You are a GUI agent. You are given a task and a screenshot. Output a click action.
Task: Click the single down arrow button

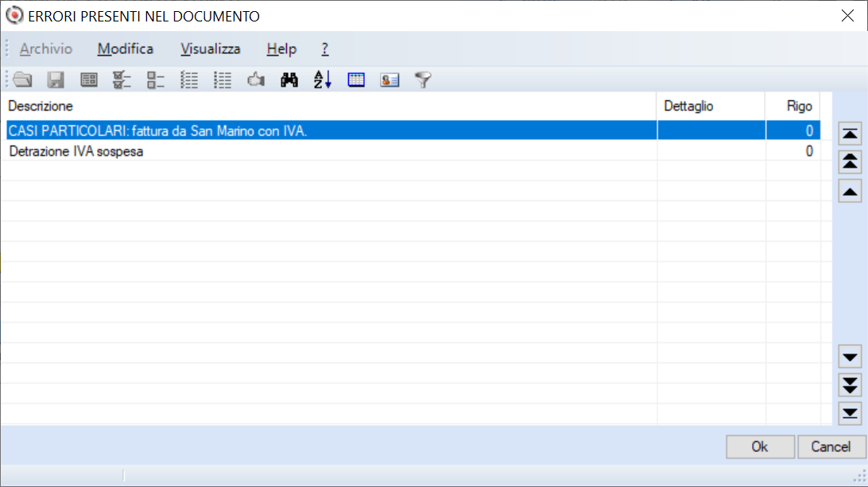point(850,357)
